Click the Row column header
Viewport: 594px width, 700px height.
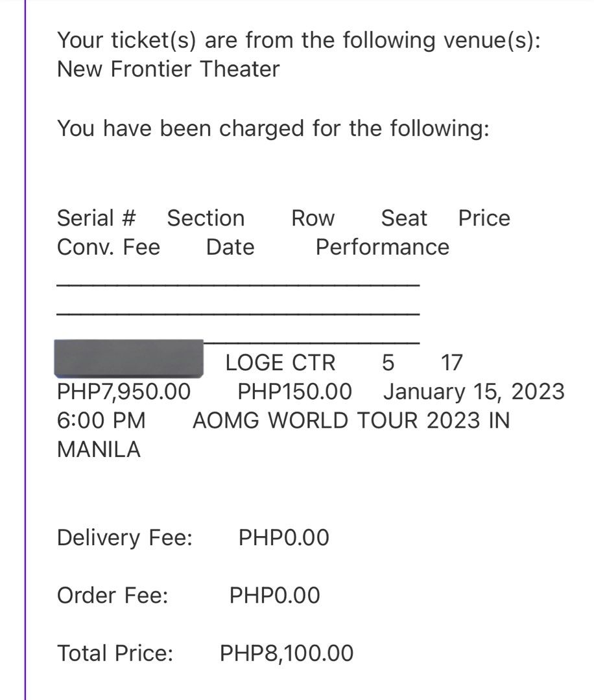313,218
